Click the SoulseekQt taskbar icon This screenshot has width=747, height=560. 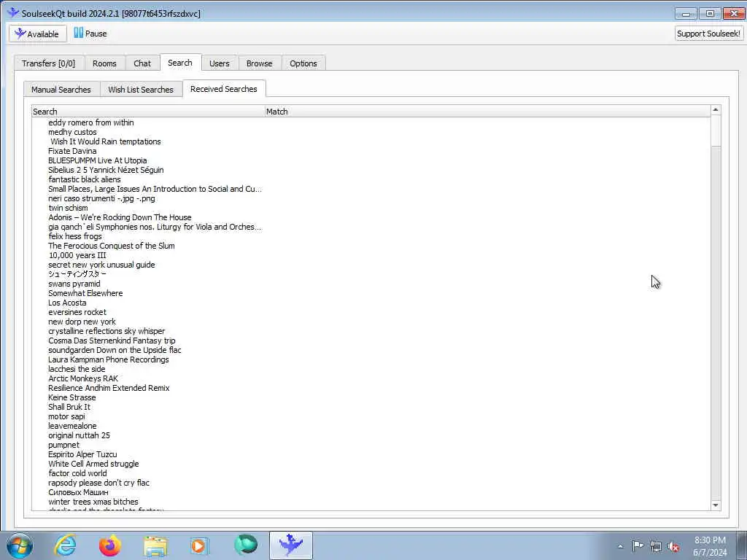[290, 545]
